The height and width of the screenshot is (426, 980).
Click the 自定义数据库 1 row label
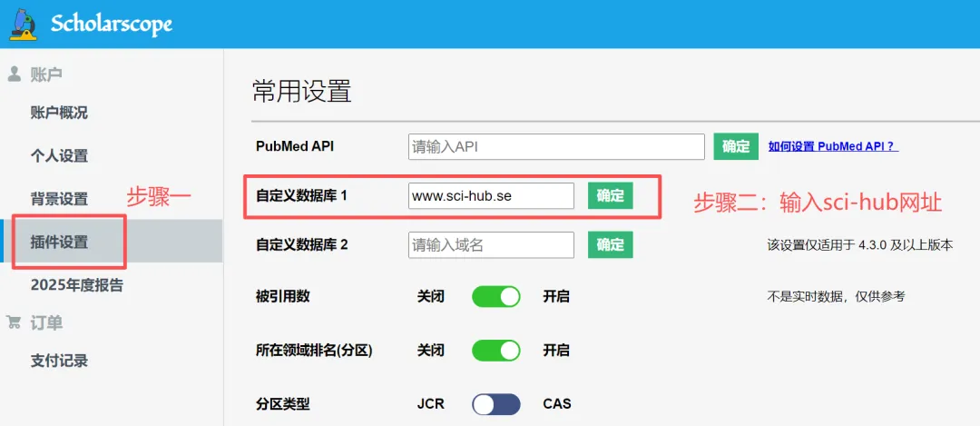[301, 196]
